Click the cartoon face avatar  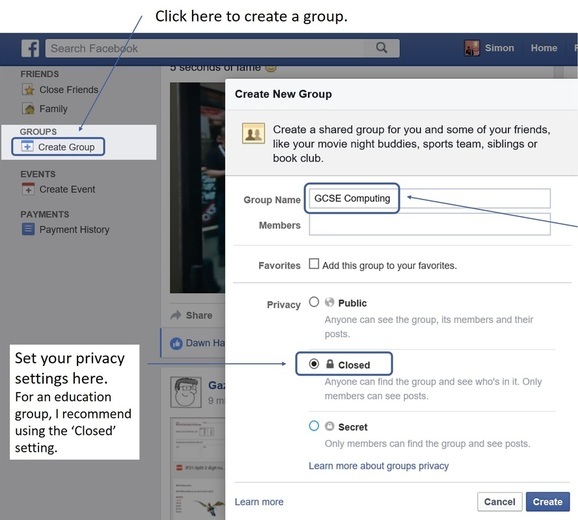click(x=186, y=392)
